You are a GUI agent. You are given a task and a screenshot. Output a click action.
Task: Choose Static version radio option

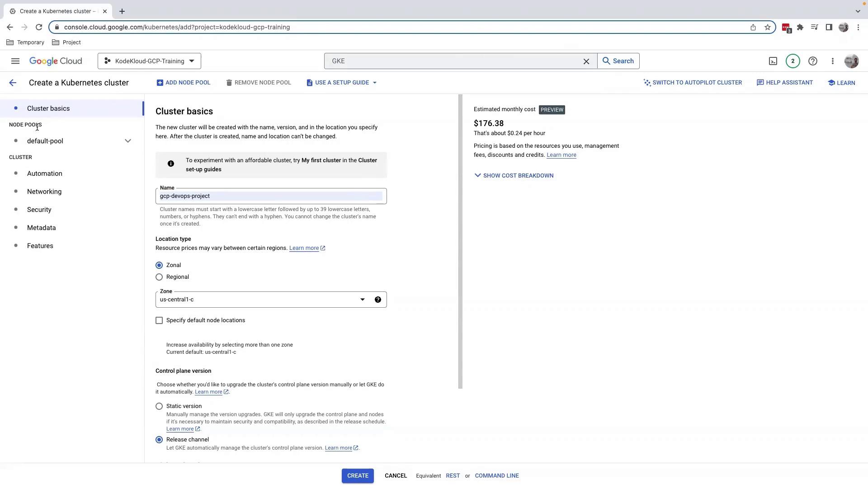[159, 406]
